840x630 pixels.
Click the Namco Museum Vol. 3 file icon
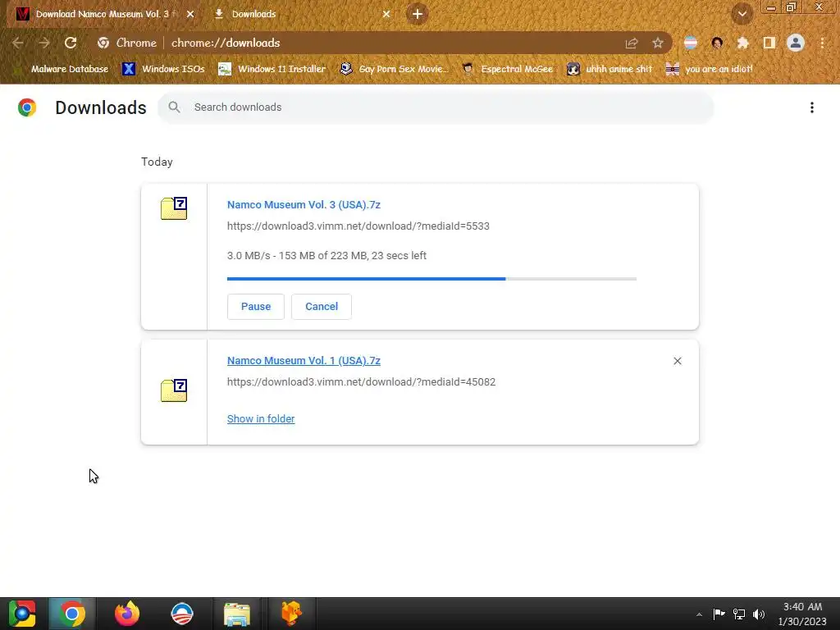(x=174, y=208)
